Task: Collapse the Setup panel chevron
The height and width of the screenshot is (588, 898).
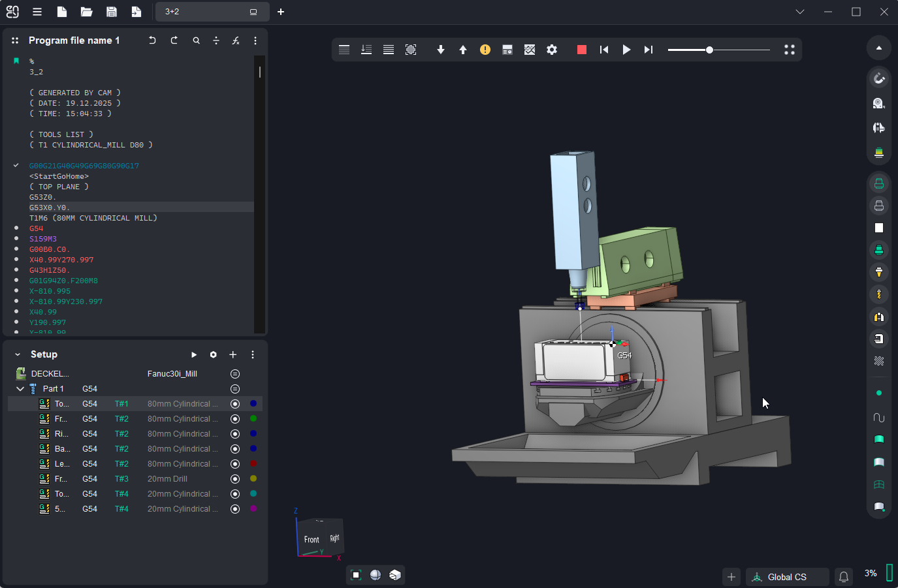Action: click(18, 354)
